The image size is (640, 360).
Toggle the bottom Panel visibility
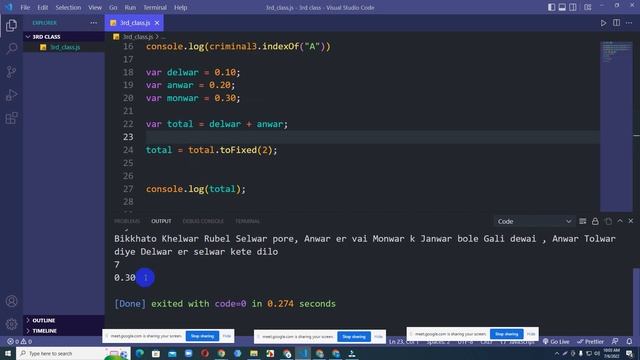click(562, 7)
